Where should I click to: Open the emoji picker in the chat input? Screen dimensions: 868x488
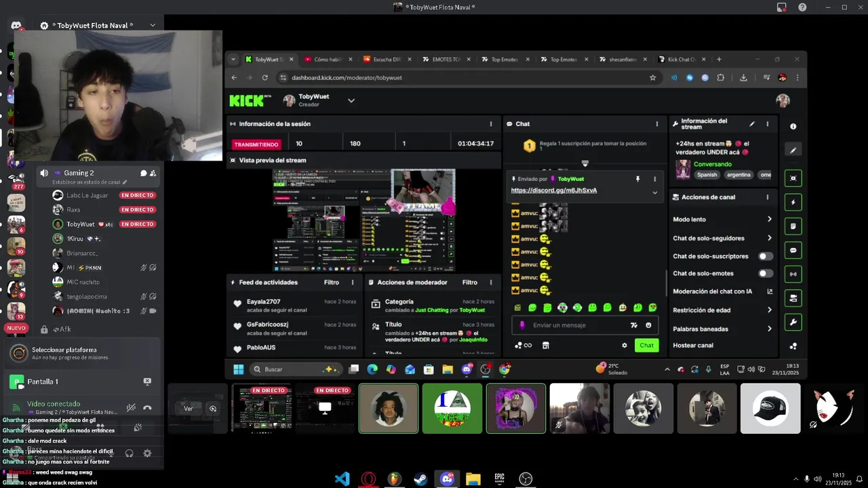tap(648, 325)
